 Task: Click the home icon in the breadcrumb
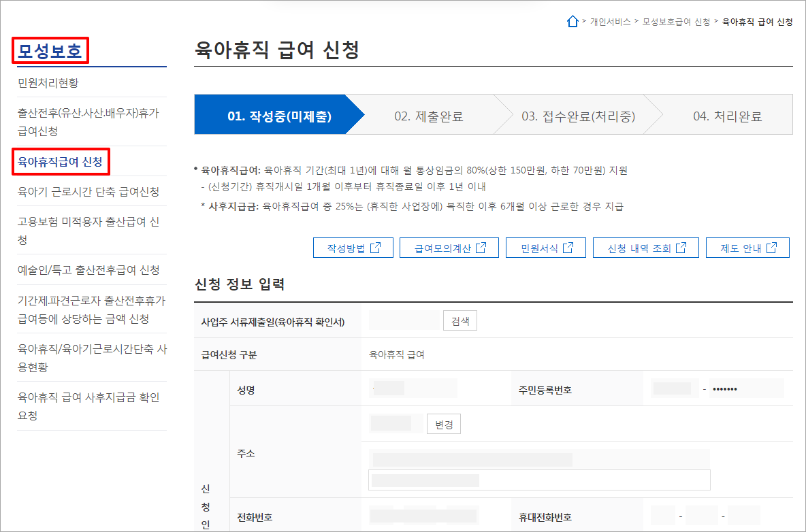(x=573, y=21)
